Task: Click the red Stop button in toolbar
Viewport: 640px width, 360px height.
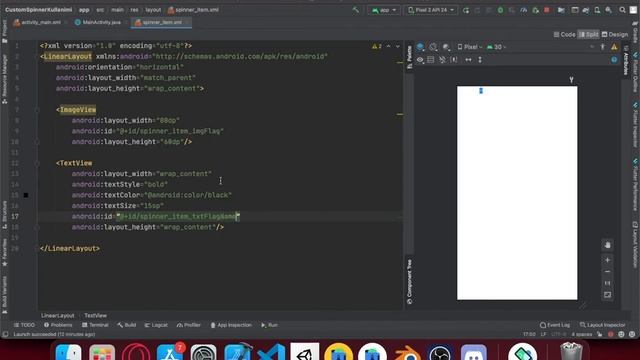Action: click(x=547, y=10)
